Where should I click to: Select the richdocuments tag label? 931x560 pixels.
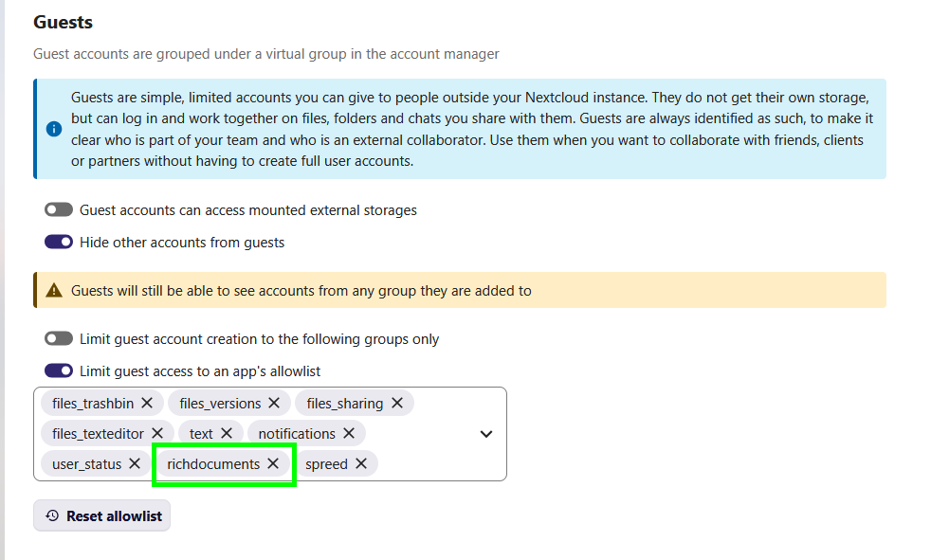[x=213, y=463]
